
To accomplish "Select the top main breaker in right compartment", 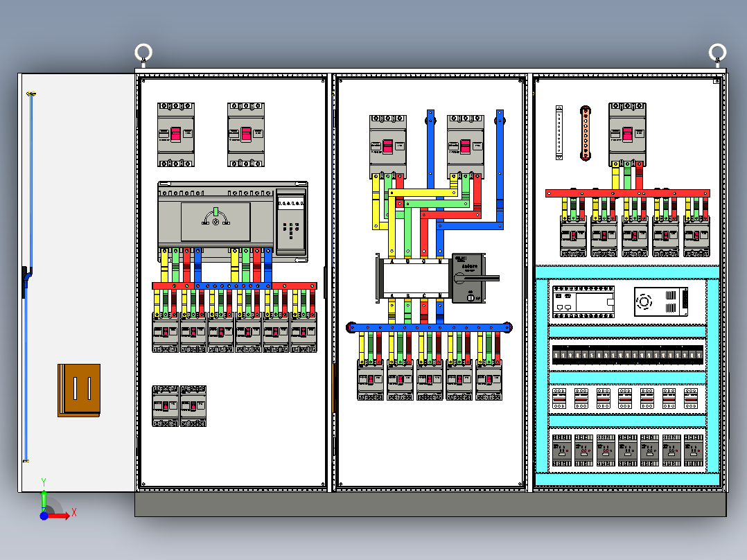I will click(627, 135).
